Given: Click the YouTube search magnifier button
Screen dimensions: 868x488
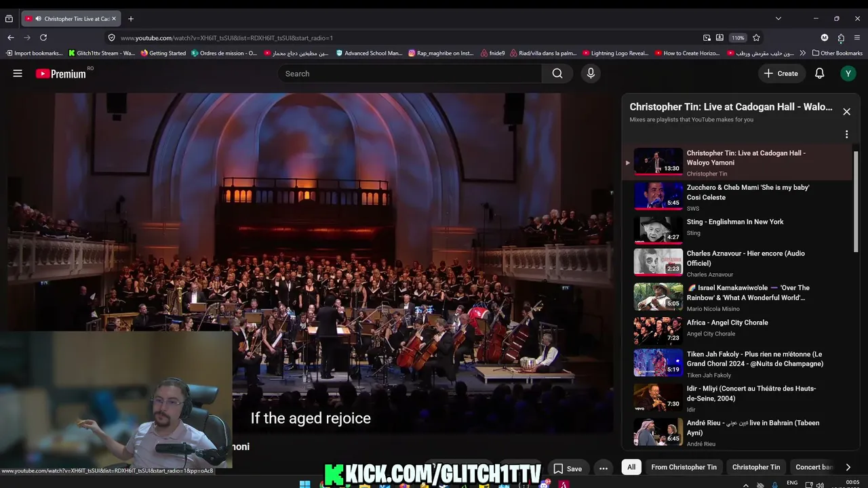Looking at the screenshot, I should (557, 73).
